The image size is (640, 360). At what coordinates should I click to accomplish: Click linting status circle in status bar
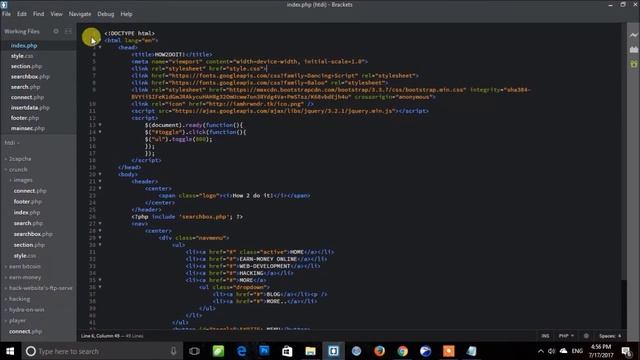[586, 336]
